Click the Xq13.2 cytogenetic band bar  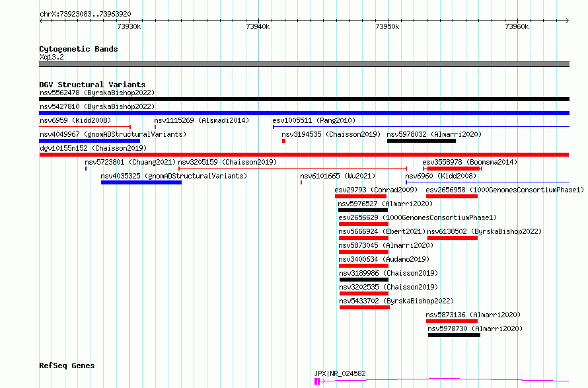pyautogui.click(x=304, y=64)
